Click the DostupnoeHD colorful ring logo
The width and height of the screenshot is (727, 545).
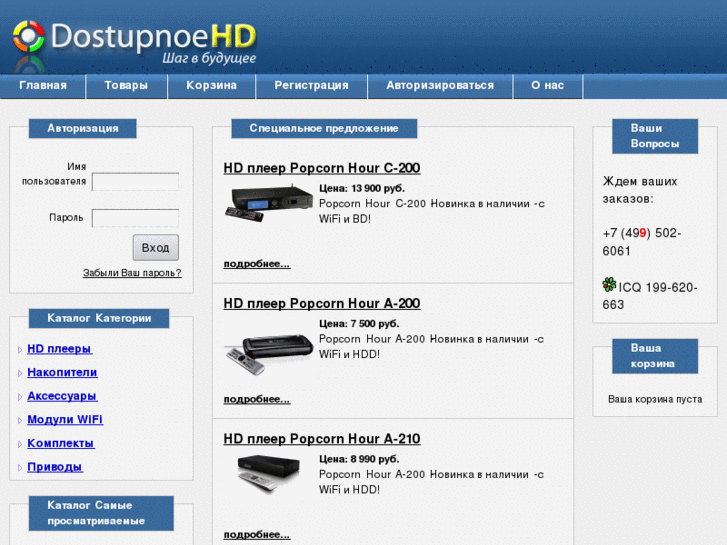[29, 36]
